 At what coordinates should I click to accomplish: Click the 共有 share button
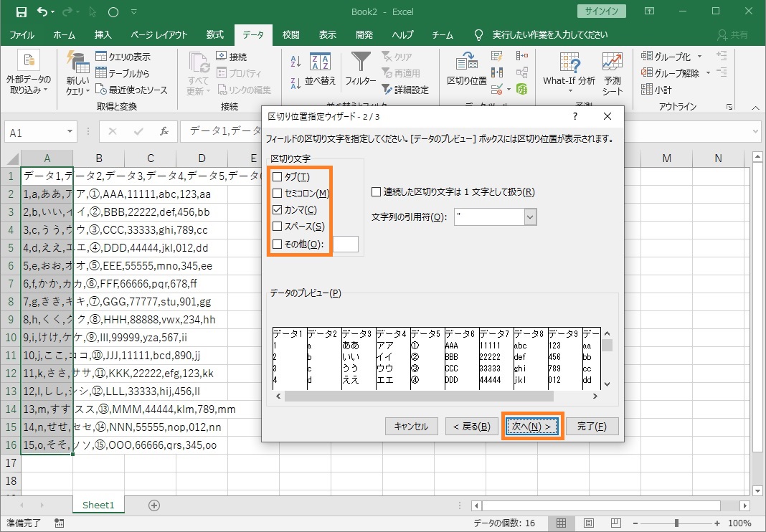click(x=733, y=34)
